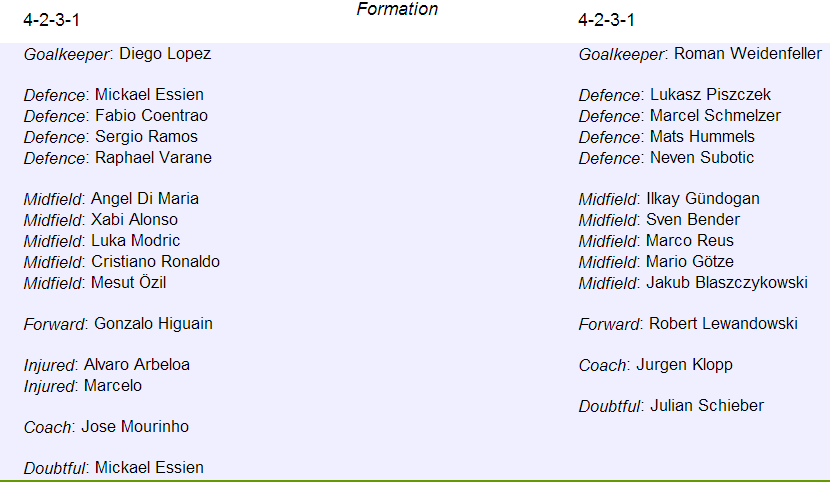Click coach Jurgen Klopp
The height and width of the screenshot is (482, 830).
684,365
